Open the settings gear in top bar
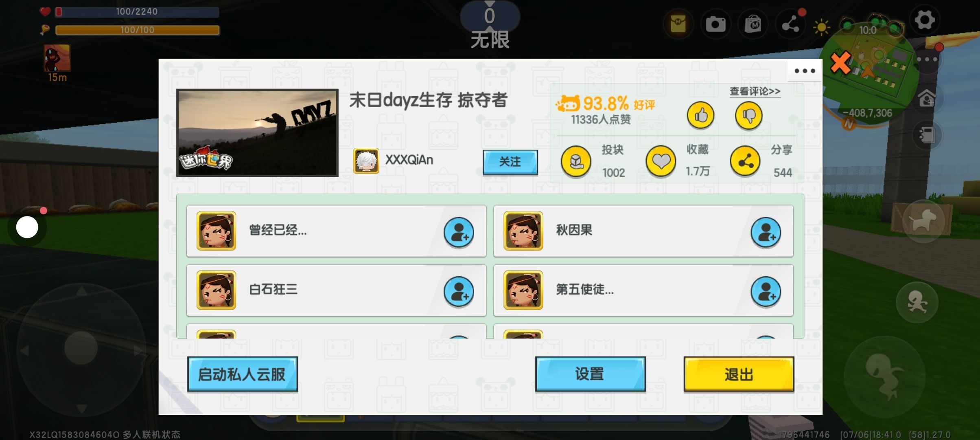 click(x=925, y=20)
